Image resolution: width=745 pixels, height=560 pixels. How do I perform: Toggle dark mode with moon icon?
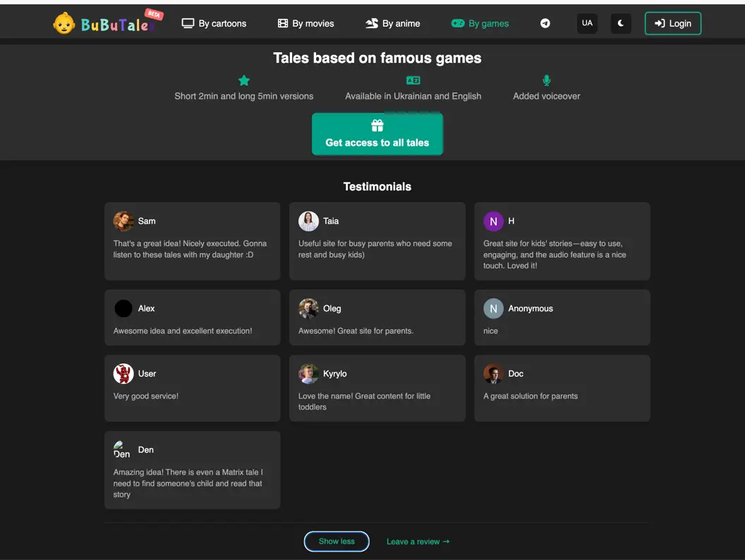tap(621, 23)
